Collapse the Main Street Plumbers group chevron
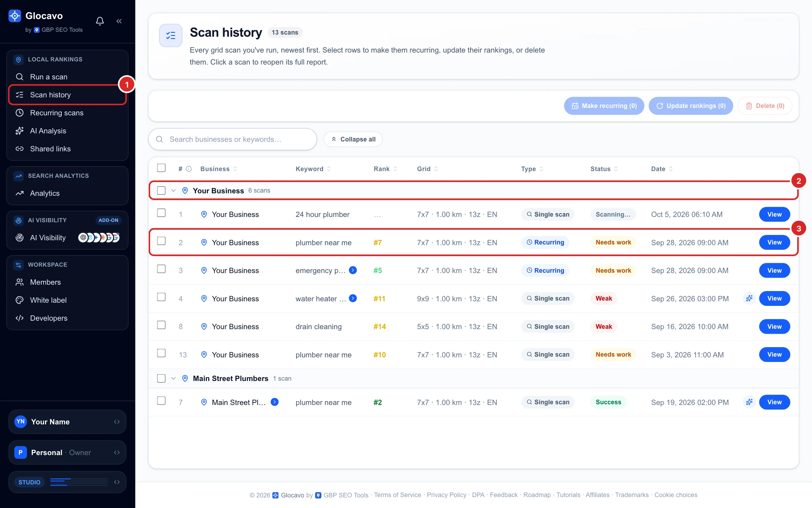 (x=173, y=379)
